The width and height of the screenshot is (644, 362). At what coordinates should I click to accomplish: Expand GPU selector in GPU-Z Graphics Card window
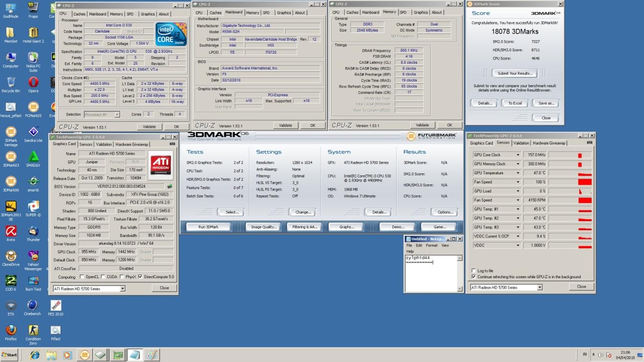(x=122, y=289)
